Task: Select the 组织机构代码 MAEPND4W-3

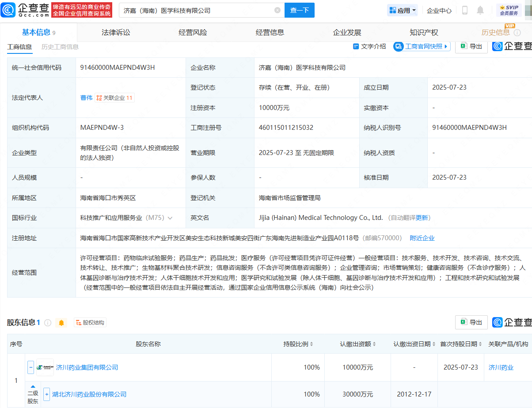Action: pos(102,128)
